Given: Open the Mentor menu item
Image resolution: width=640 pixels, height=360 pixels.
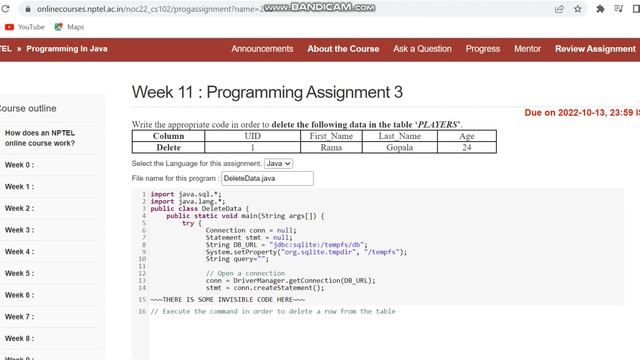Looking at the screenshot, I should [x=527, y=49].
